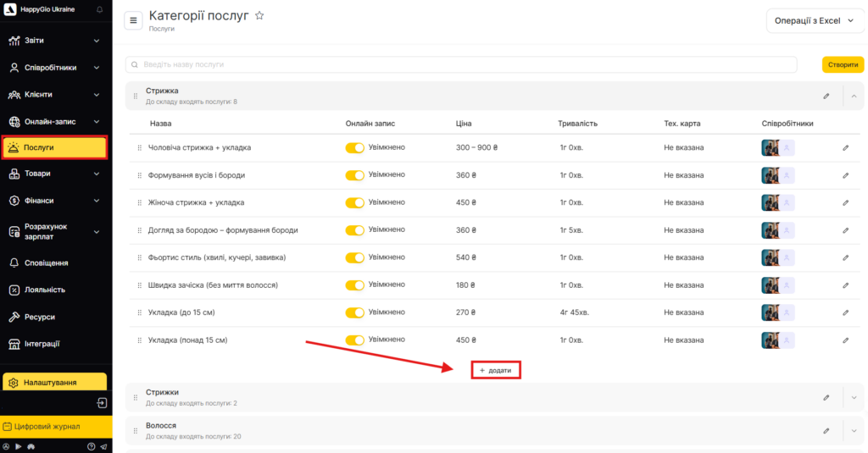
Task: Collapse the Стрижка category section
Action: click(x=854, y=96)
